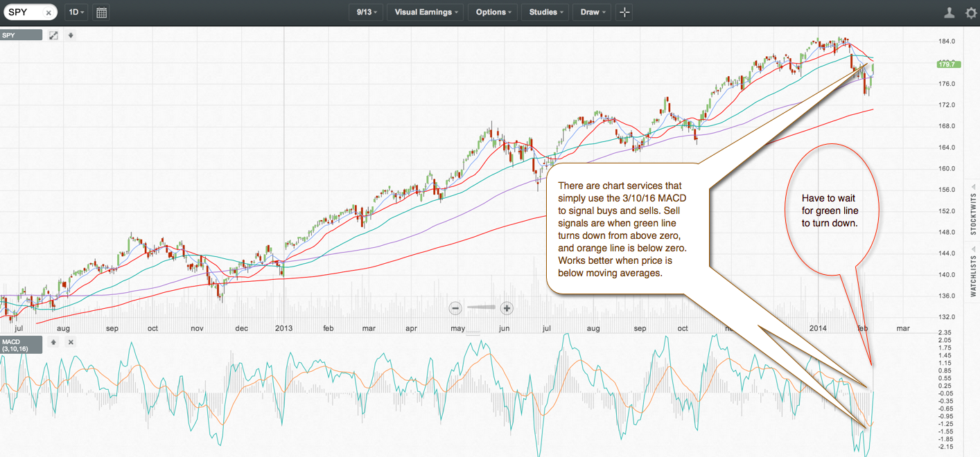The height and width of the screenshot is (457, 980).
Task: Open the Studies dropdown
Action: [545, 12]
